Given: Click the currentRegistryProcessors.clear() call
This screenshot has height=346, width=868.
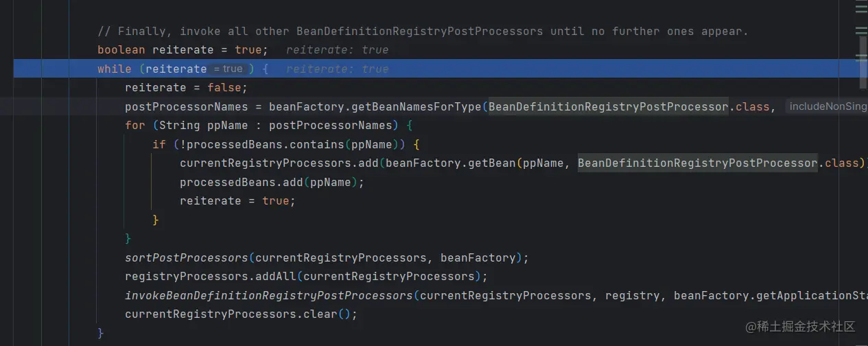Looking at the screenshot, I should [242, 314].
